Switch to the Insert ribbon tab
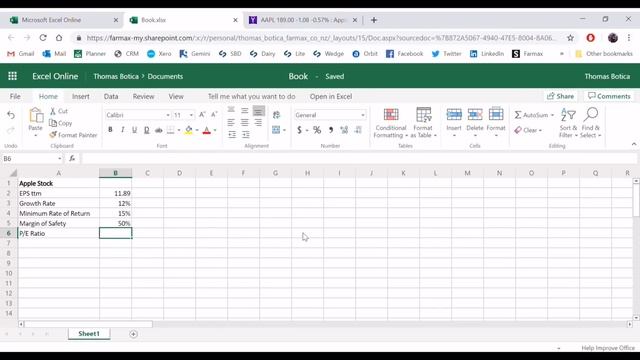640x360 pixels. (80, 96)
